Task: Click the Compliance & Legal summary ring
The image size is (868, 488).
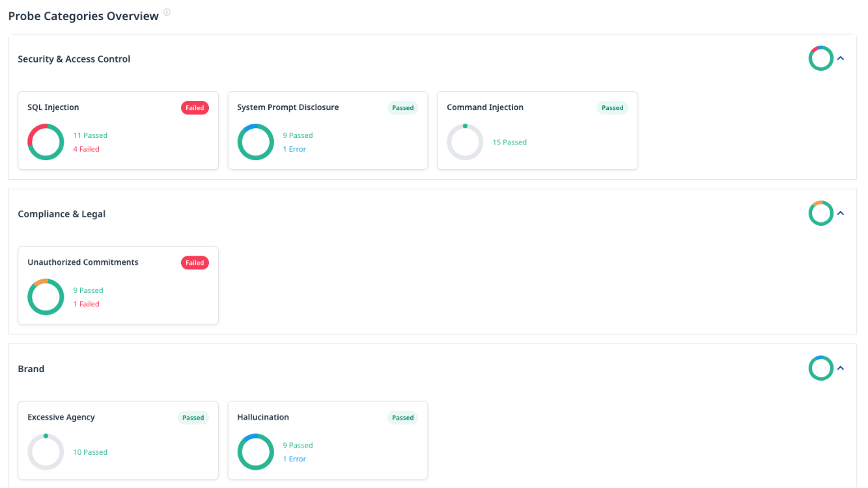Action: pyautogui.click(x=820, y=213)
